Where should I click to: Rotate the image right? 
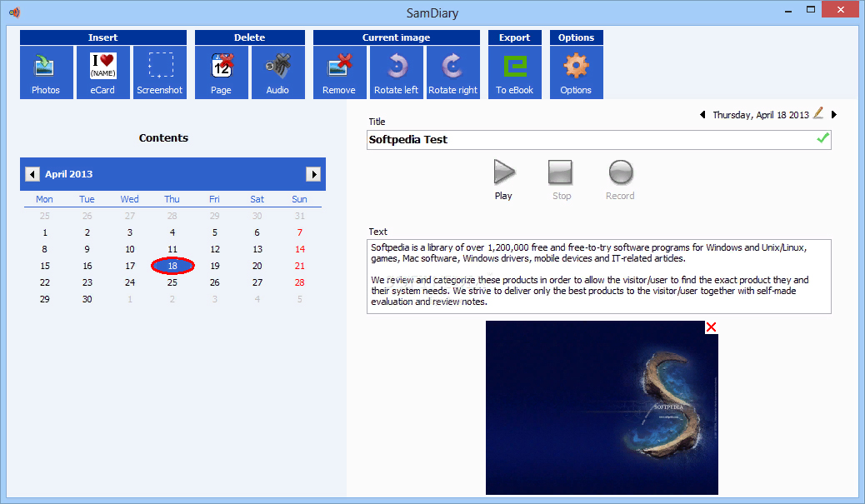coord(453,72)
